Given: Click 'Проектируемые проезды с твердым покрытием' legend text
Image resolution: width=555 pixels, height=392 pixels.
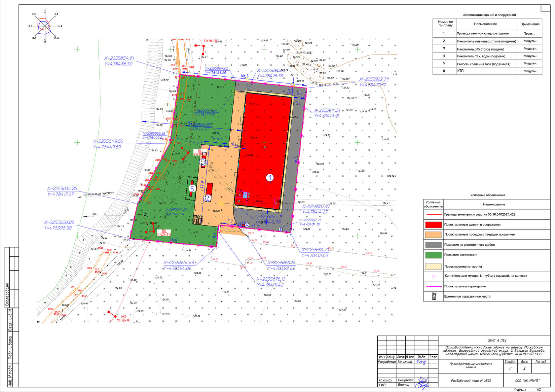Looking at the screenshot, I should pos(480,234).
